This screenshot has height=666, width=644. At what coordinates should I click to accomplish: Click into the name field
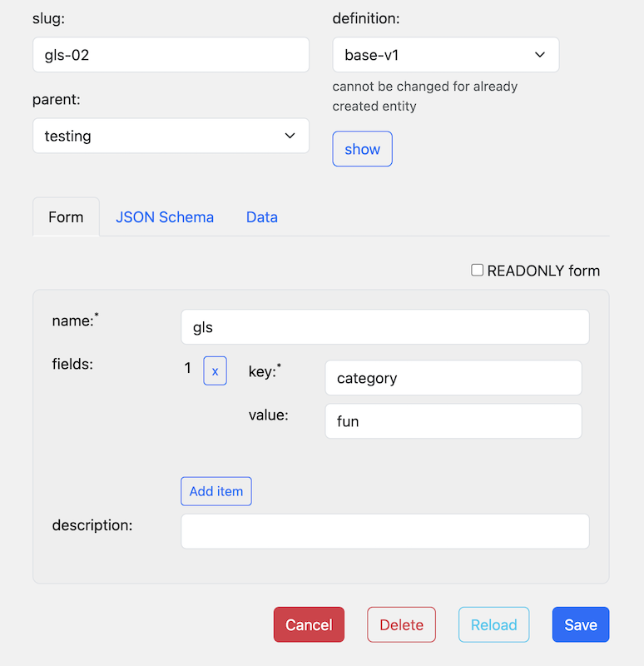tap(384, 327)
